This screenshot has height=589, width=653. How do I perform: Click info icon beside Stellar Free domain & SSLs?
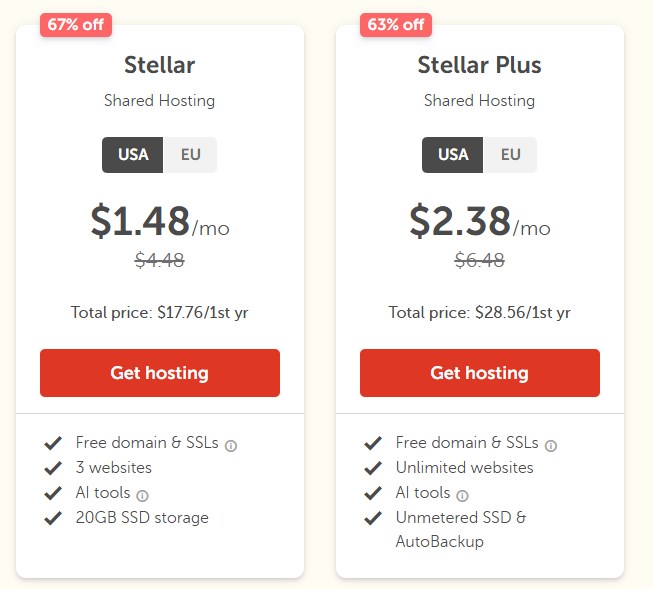coord(231,445)
